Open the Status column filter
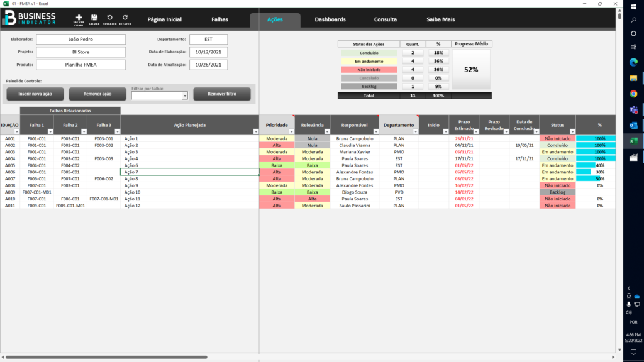Screen dimensions: 644x362 [x=571, y=132]
